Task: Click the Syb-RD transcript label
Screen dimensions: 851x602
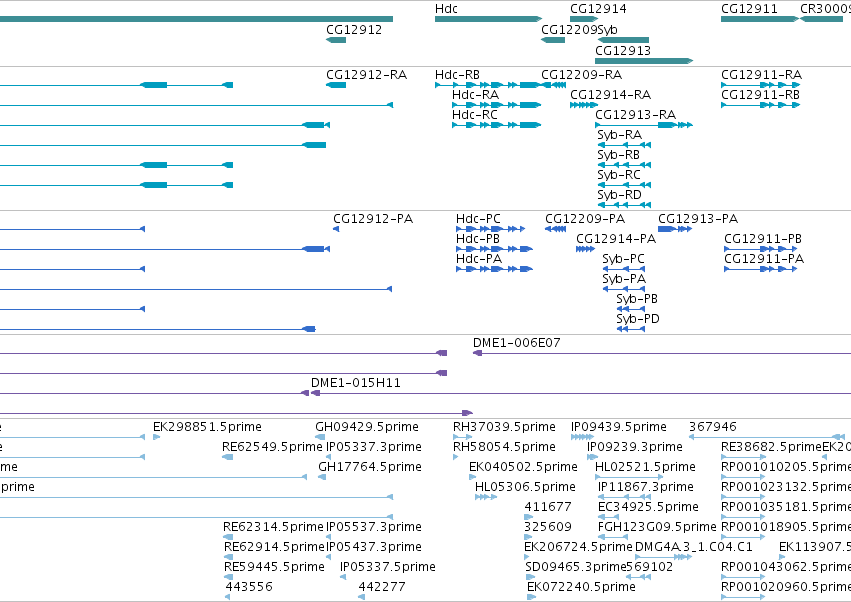Action: [619, 195]
